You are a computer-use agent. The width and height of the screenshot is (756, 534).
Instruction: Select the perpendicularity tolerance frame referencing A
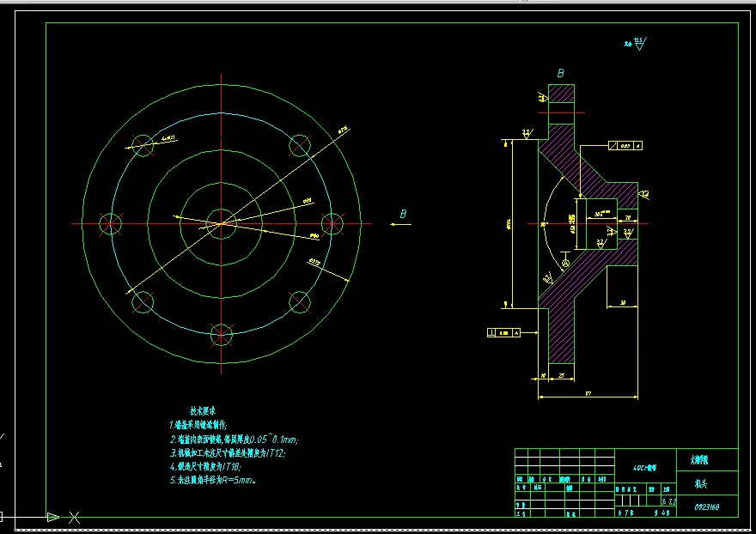pos(503,332)
